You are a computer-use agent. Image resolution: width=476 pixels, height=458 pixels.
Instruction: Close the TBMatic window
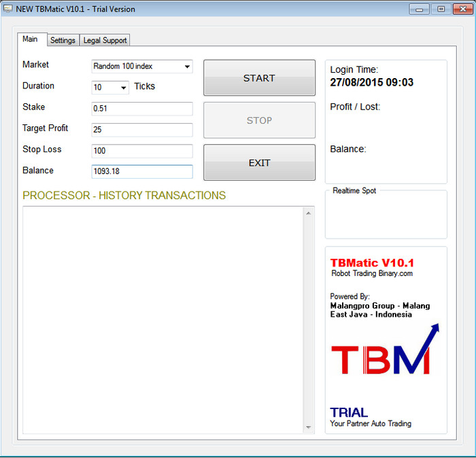[x=462, y=9]
